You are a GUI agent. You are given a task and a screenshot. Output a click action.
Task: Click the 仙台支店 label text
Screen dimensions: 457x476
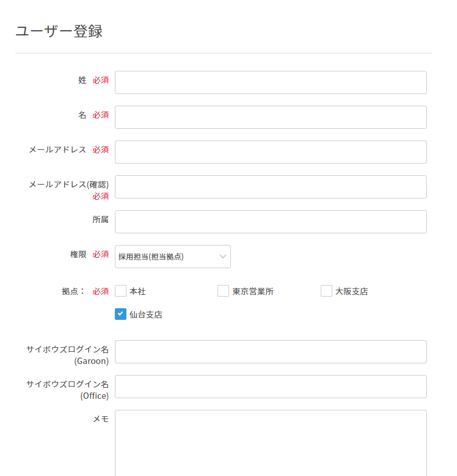[x=146, y=315]
